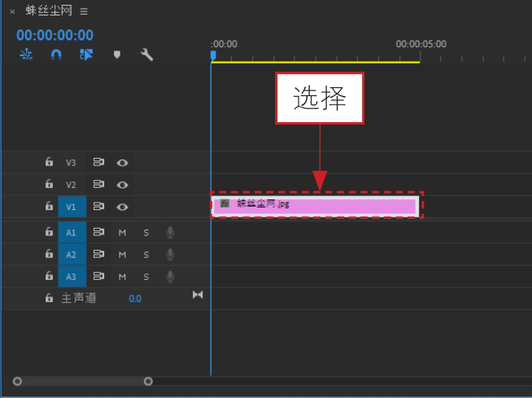Toggle lock on track V3
The height and width of the screenshot is (398, 532).
coord(49,162)
